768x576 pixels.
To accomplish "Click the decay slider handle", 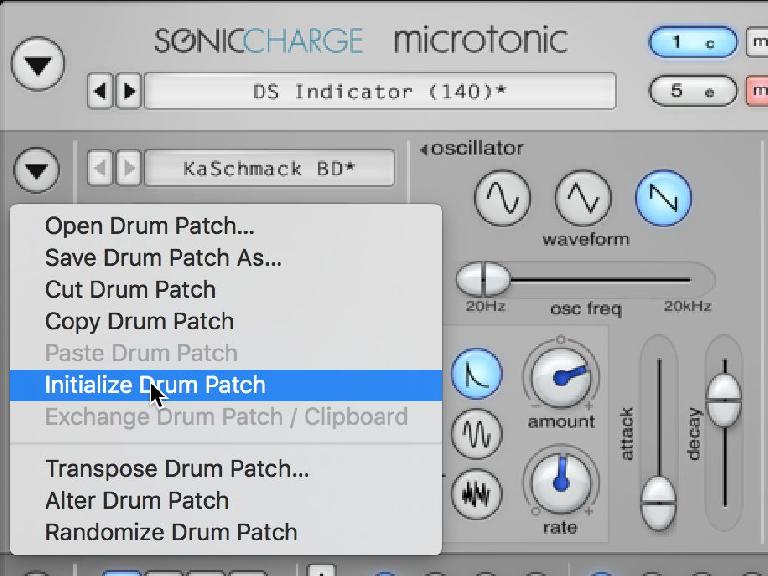I will point(724,401).
